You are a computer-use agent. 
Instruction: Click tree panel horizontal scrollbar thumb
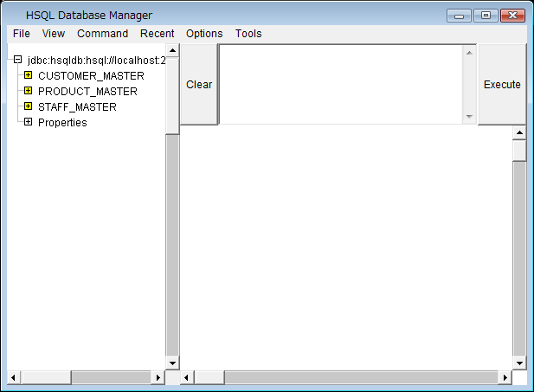coord(46,377)
